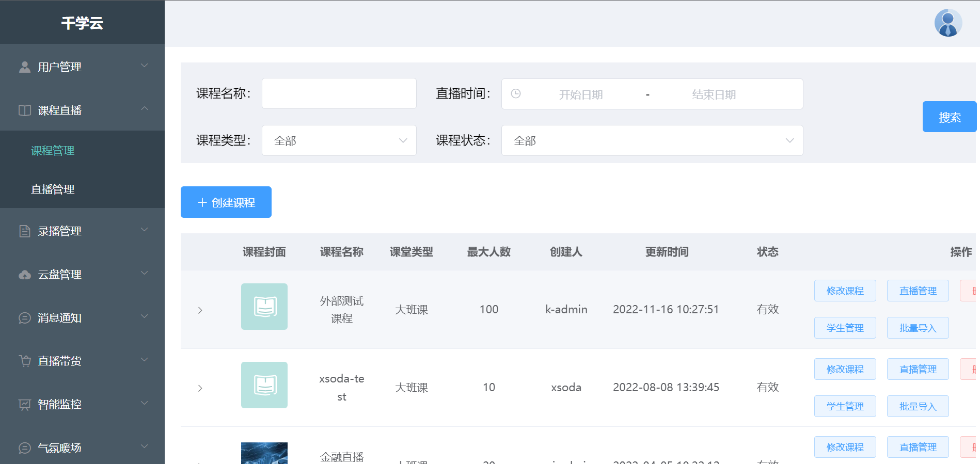Click timestamp 2022-11-16 10:27:51

pyautogui.click(x=666, y=309)
